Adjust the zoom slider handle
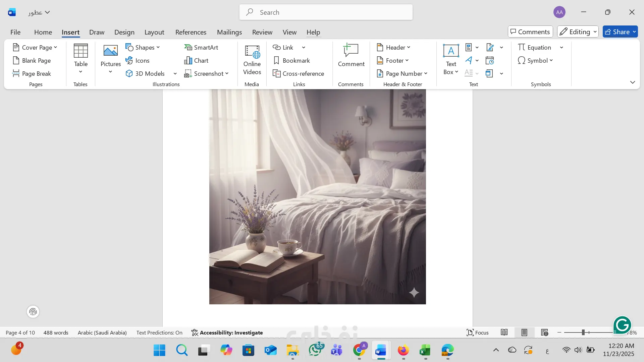The width and height of the screenshot is (644, 362). (x=583, y=333)
